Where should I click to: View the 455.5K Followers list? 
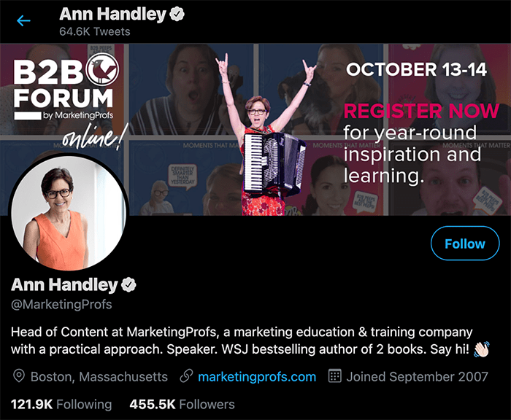click(182, 405)
